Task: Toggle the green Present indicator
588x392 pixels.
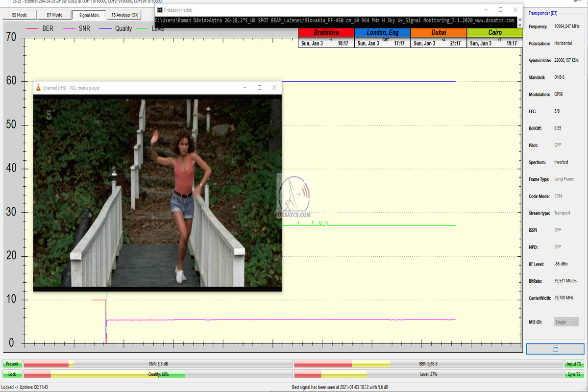Action: click(12, 364)
